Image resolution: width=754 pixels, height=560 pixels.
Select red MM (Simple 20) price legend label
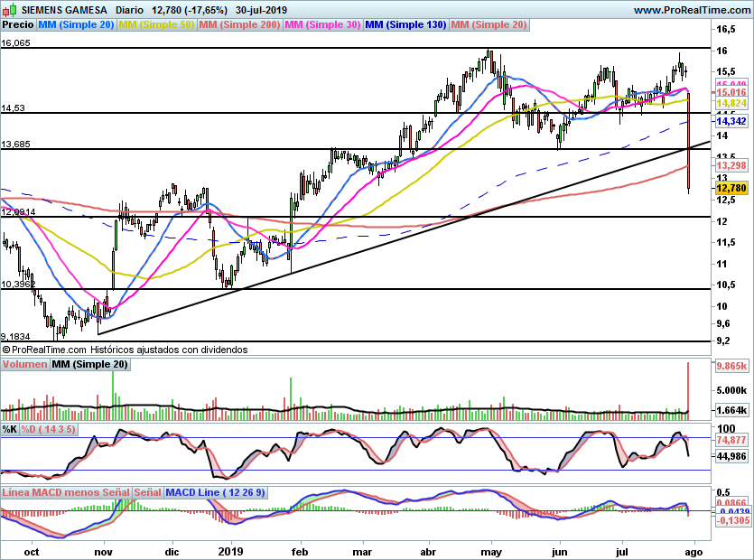489,24
